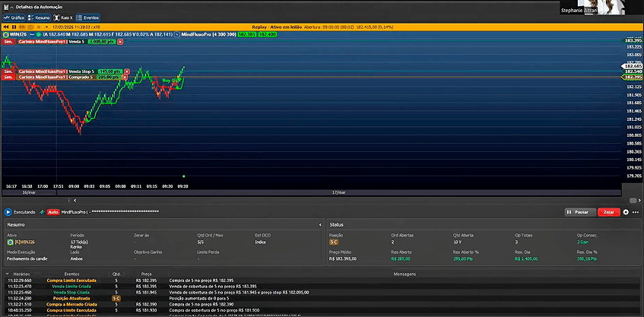644x317 pixels.
Task: Click the red Zerar button
Action: tap(609, 212)
